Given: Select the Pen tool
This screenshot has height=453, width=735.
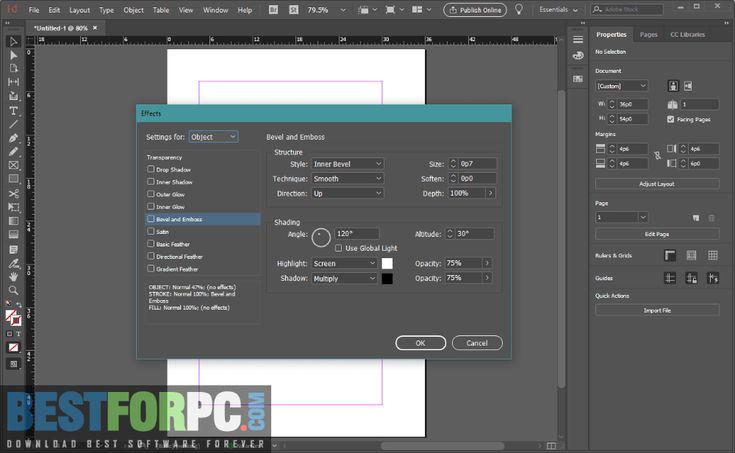Looking at the screenshot, I should (13, 138).
